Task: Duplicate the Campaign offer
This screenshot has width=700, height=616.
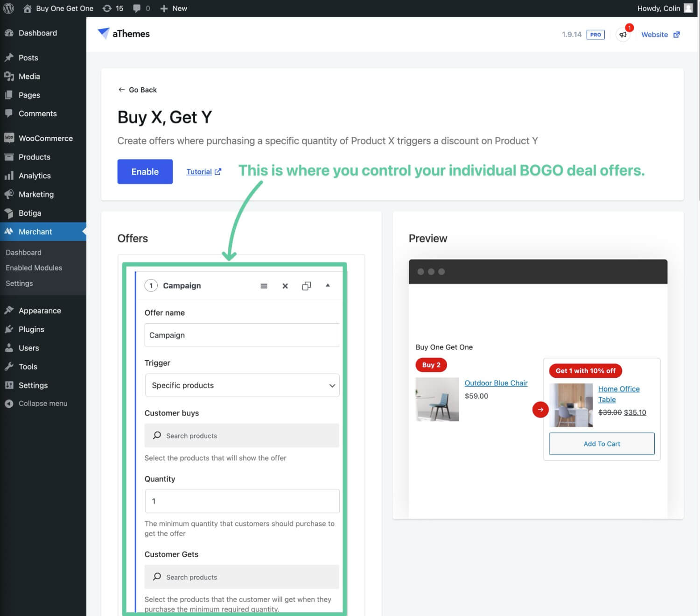Action: (x=306, y=286)
